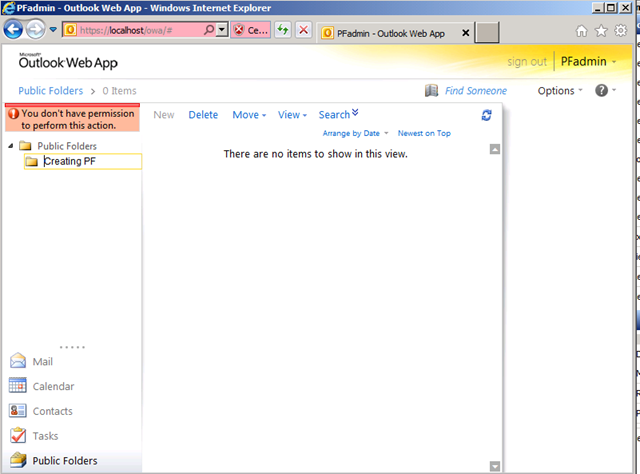Click the message list scroll up arrow
Image resolution: width=640 pixels, height=474 pixels.
(x=495, y=149)
